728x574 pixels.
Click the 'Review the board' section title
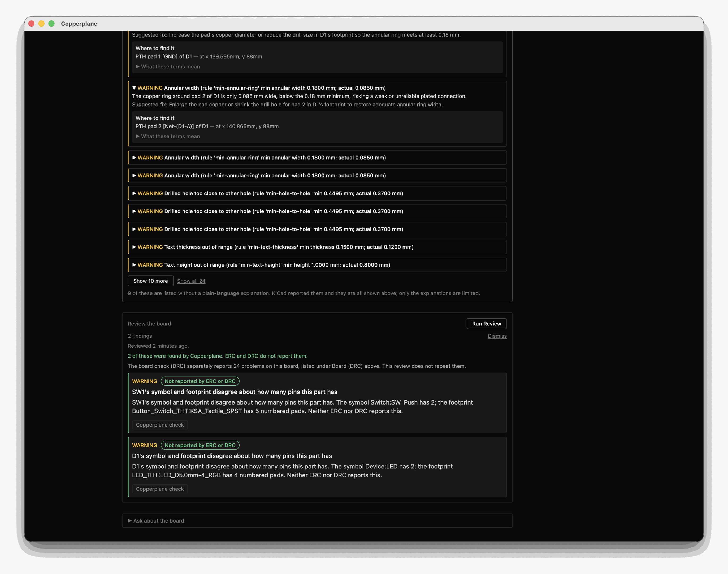(149, 324)
